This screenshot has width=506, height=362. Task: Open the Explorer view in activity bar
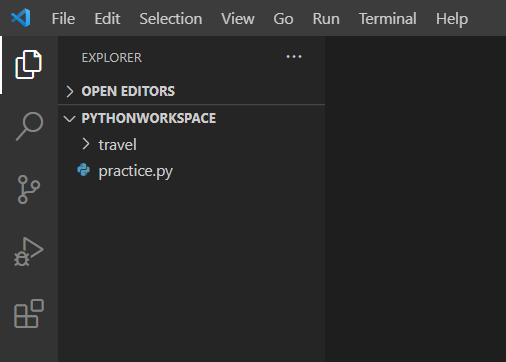click(28, 65)
